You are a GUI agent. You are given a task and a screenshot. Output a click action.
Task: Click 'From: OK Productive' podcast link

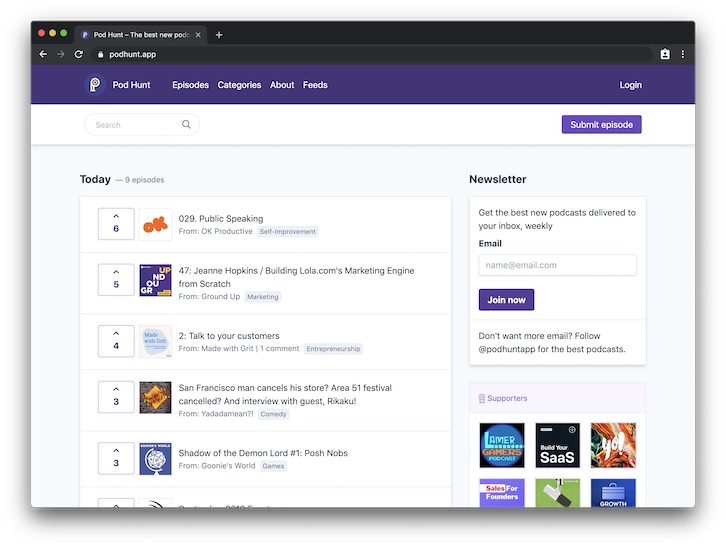click(x=215, y=231)
